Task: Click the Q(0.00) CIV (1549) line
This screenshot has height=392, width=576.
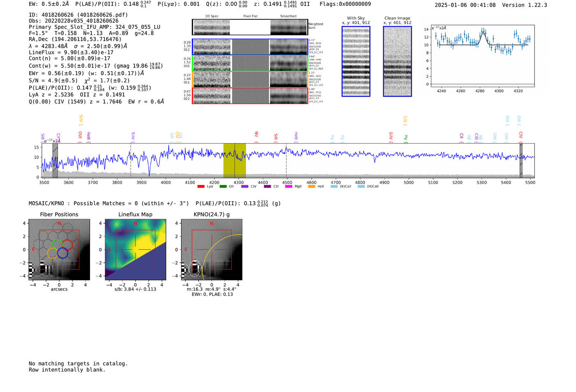Action: pos(96,102)
